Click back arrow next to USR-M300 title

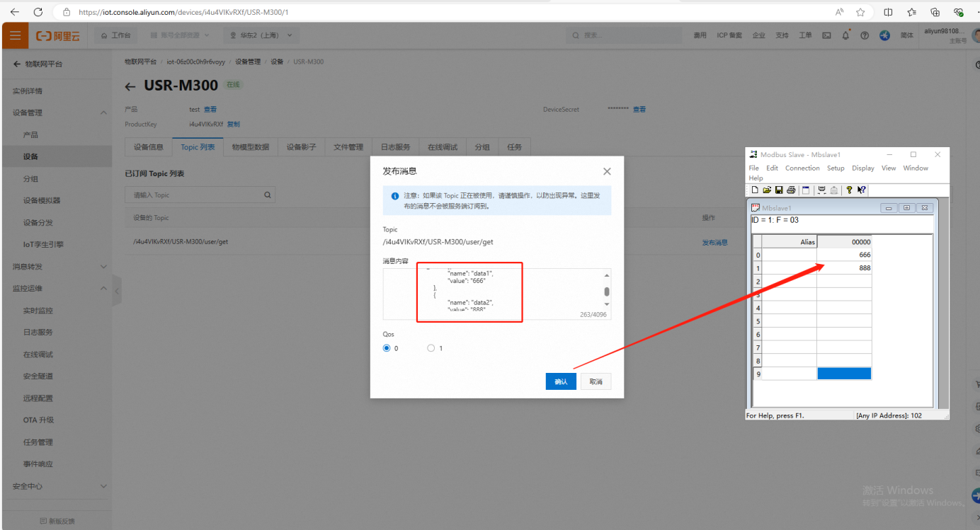(x=130, y=86)
